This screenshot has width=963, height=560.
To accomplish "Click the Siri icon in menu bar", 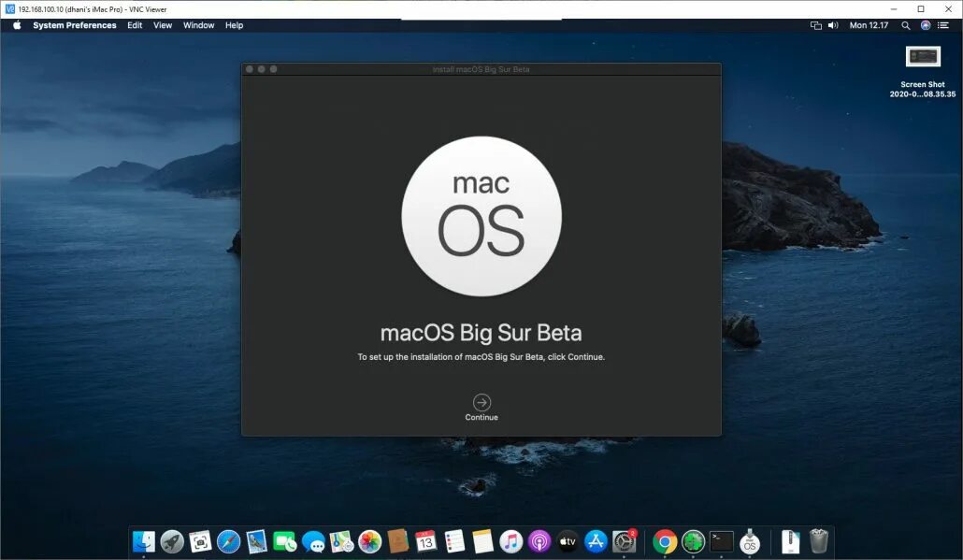I will coord(925,25).
